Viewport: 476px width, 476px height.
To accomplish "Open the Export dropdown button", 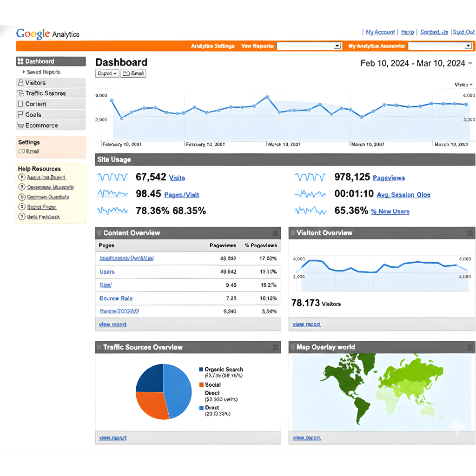I will [107, 73].
